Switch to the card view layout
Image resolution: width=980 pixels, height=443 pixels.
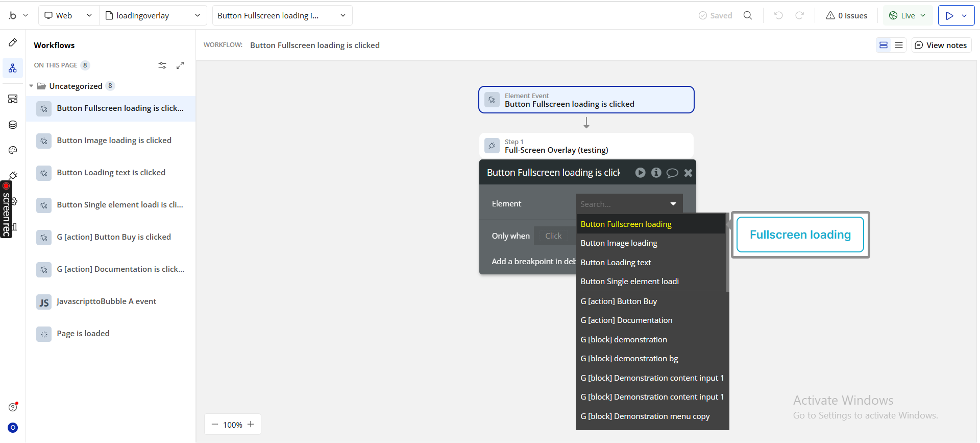(884, 45)
